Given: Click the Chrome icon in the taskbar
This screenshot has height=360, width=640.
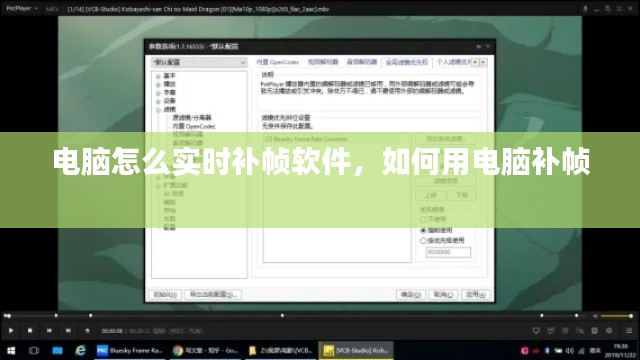Looking at the screenshot, I should coord(178,350).
